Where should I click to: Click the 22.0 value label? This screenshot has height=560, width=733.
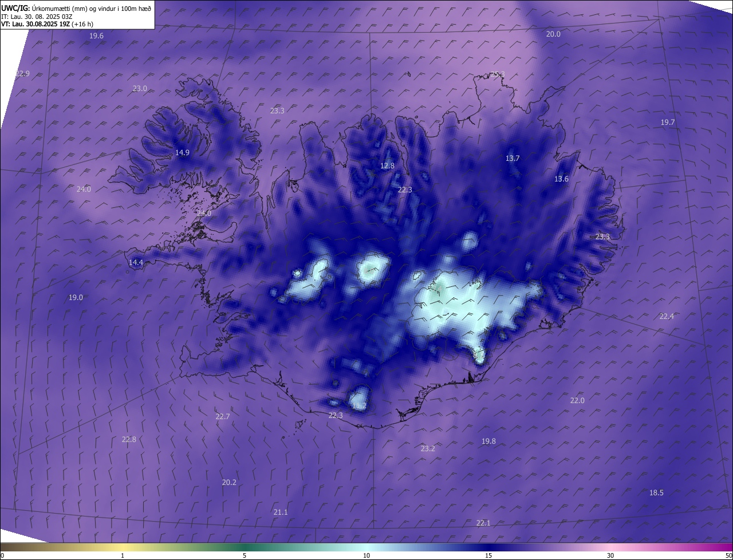pos(577,401)
